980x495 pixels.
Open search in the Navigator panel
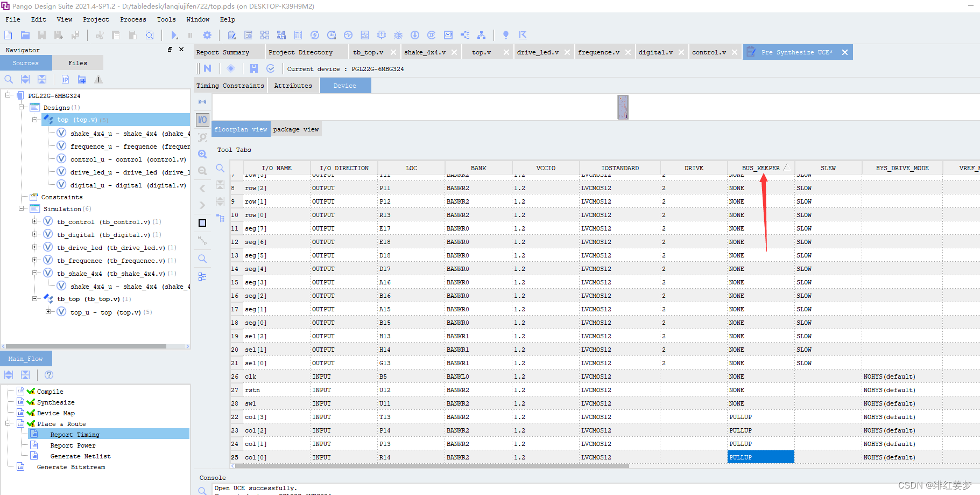click(x=8, y=79)
